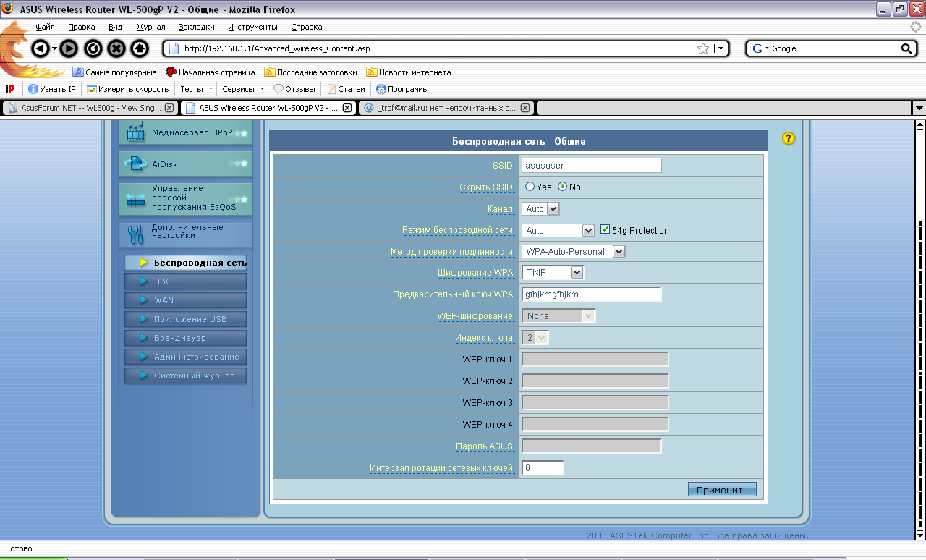Bookmark page with the star icon

tap(703, 48)
